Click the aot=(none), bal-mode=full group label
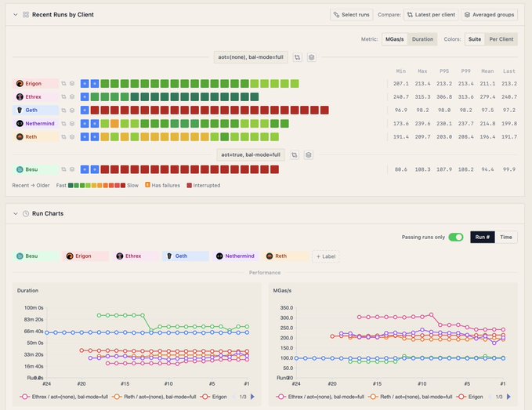The image size is (532, 410). (251, 57)
